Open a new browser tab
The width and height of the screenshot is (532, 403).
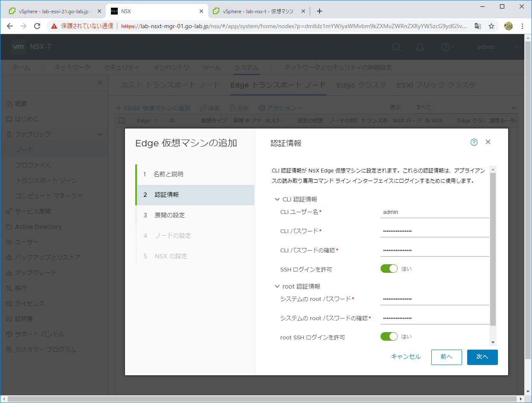(x=320, y=11)
